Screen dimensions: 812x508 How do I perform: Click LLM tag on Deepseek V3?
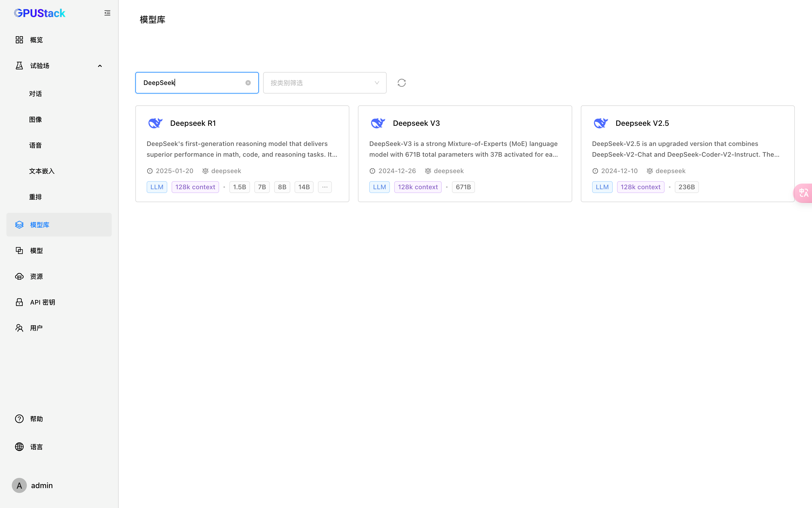point(379,187)
